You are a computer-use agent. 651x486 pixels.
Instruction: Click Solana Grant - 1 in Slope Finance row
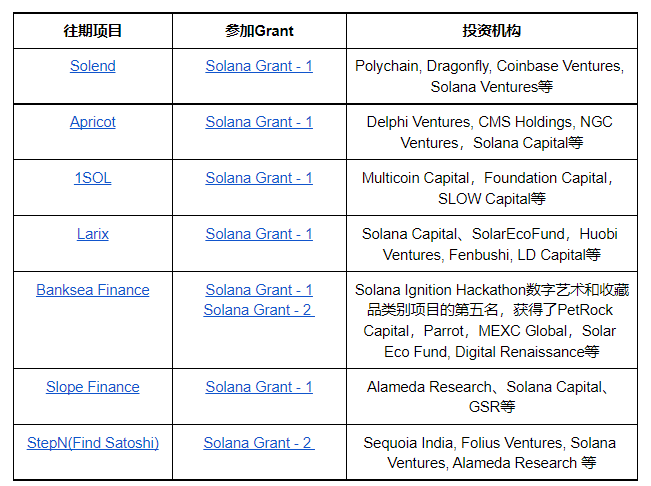(x=259, y=387)
